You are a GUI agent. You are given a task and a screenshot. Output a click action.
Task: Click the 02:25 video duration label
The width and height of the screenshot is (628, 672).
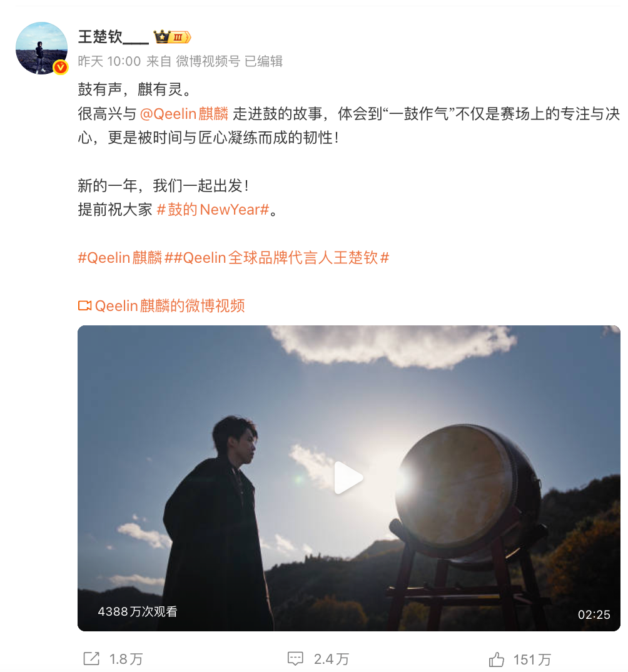pos(594,614)
